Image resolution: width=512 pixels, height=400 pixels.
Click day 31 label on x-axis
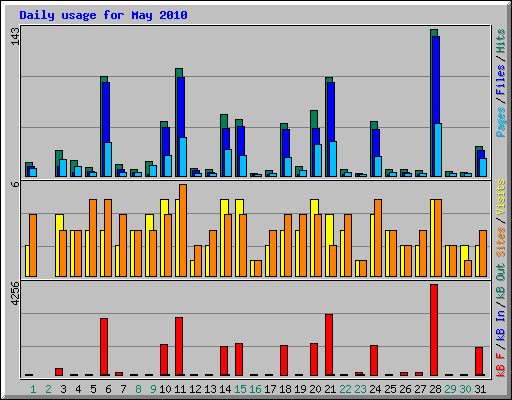point(480,389)
